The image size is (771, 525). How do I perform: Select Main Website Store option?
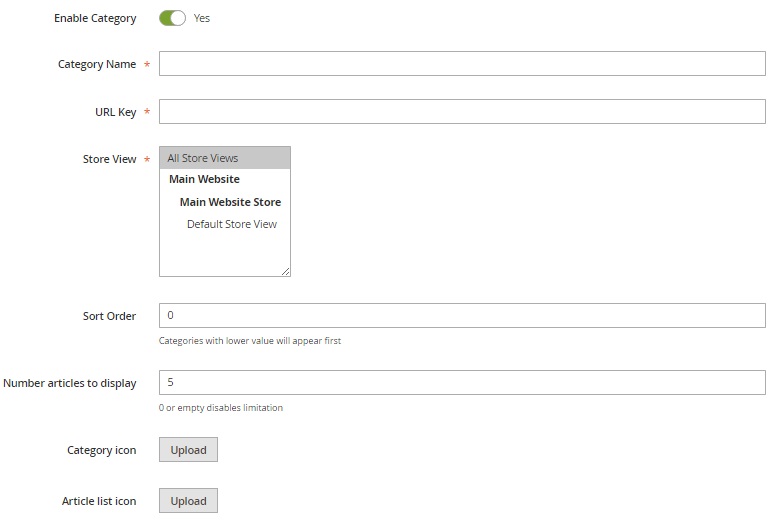[x=230, y=202]
